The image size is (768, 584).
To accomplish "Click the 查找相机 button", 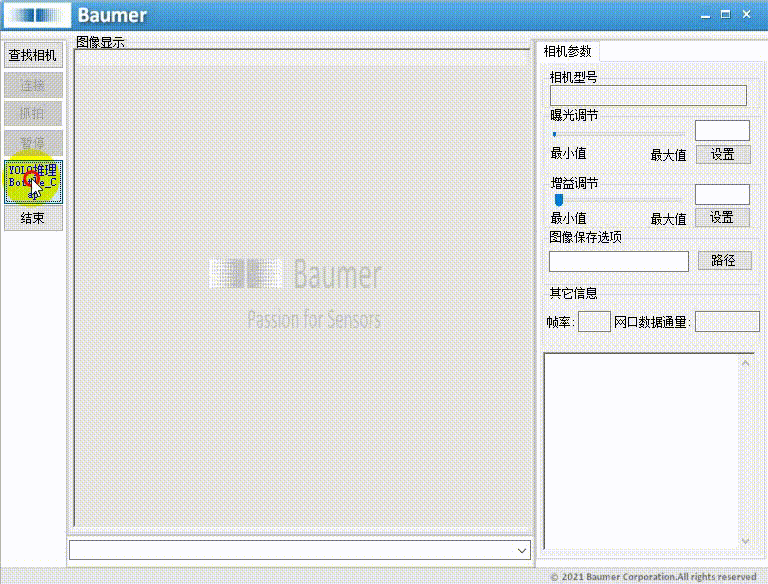I will (33, 55).
